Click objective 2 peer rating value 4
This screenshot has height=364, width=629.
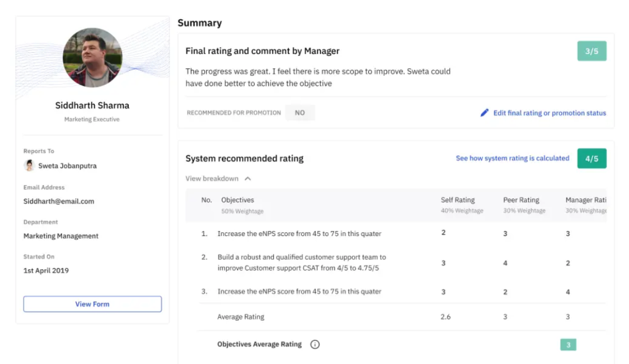pos(505,263)
